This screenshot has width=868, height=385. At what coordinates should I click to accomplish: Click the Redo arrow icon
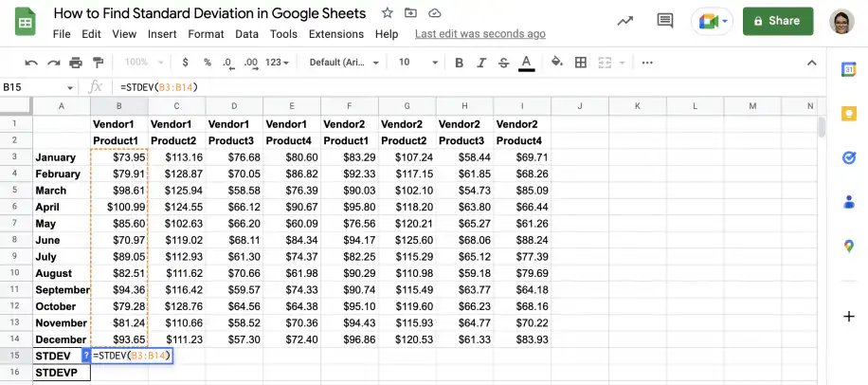click(x=54, y=63)
